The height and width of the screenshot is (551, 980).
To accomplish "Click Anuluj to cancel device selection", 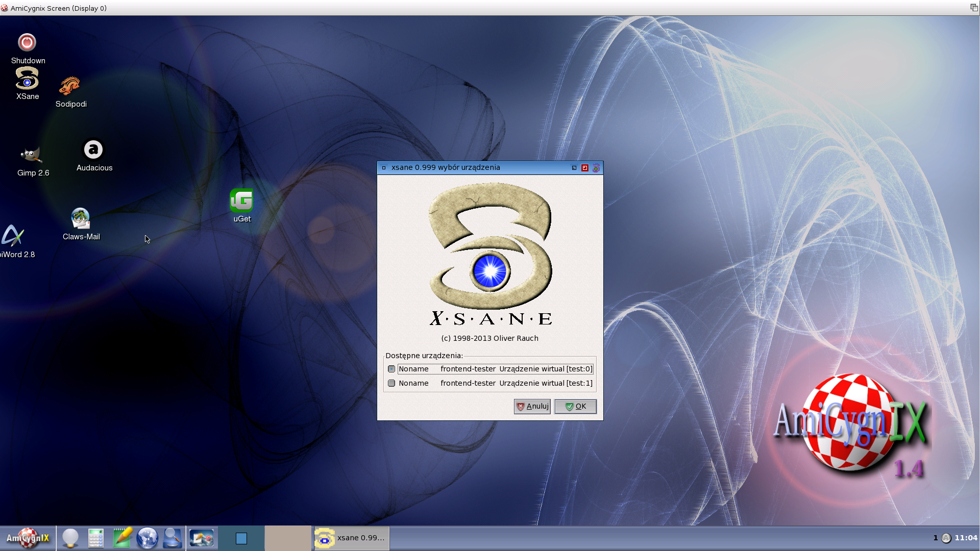I will click(x=532, y=407).
